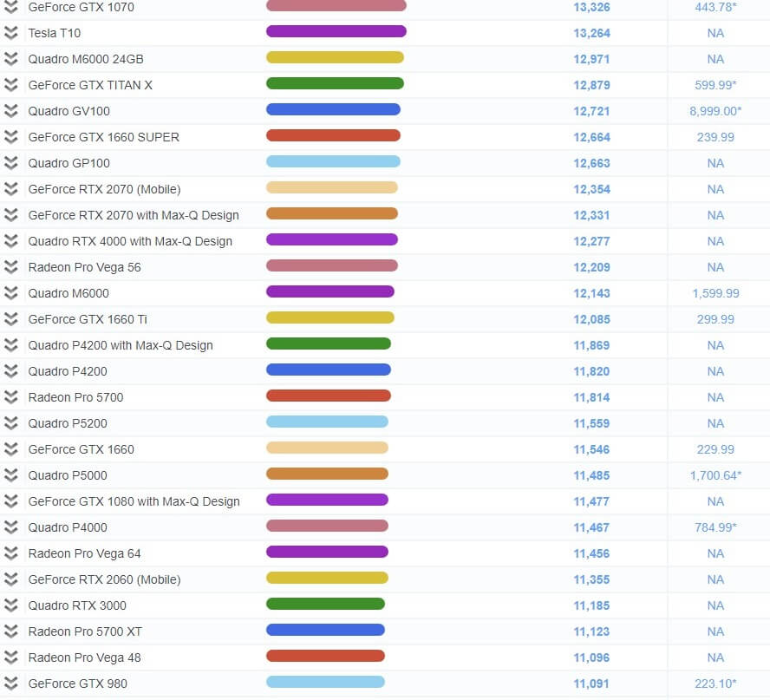The height and width of the screenshot is (700, 770).
Task: Expand GeForce RTX 2070 (Mobile) chevron
Action: click(x=10, y=189)
